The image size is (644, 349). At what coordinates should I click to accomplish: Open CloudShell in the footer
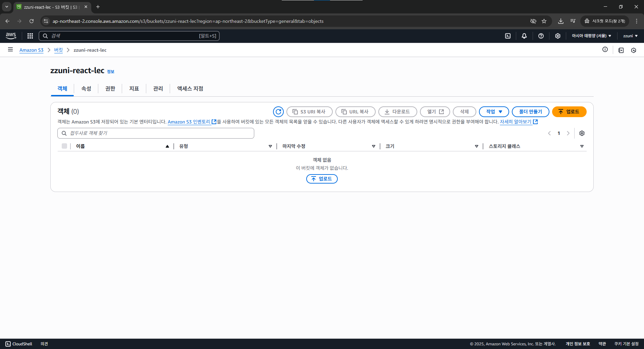click(x=19, y=344)
